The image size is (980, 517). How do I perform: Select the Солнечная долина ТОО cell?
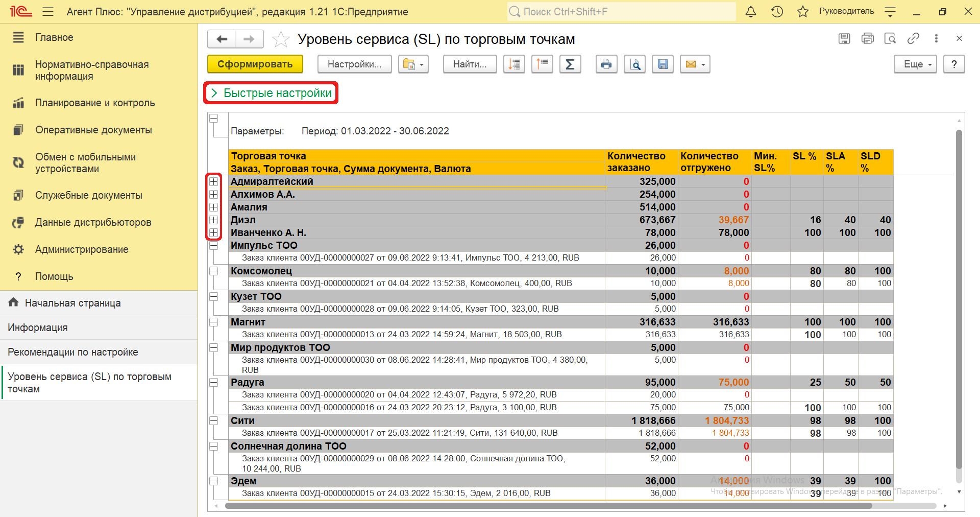pos(416,446)
